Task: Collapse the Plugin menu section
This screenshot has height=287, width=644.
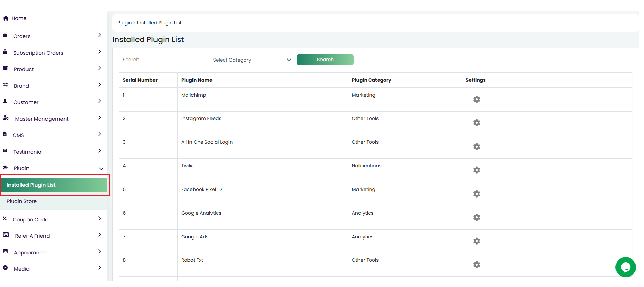Action: 101,169
